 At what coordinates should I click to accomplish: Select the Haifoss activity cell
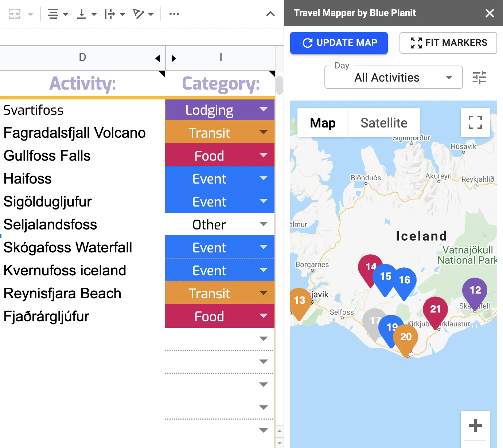point(82,178)
